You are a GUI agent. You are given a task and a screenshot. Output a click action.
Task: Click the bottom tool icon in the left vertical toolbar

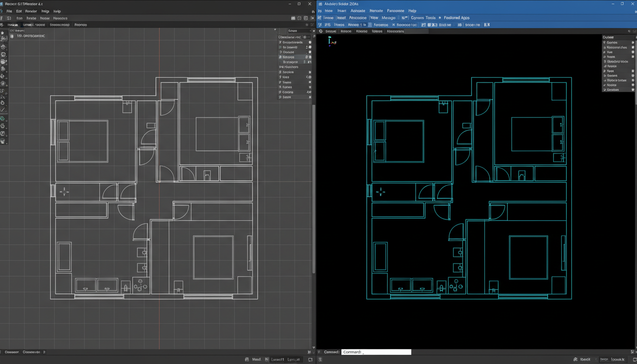3,141
